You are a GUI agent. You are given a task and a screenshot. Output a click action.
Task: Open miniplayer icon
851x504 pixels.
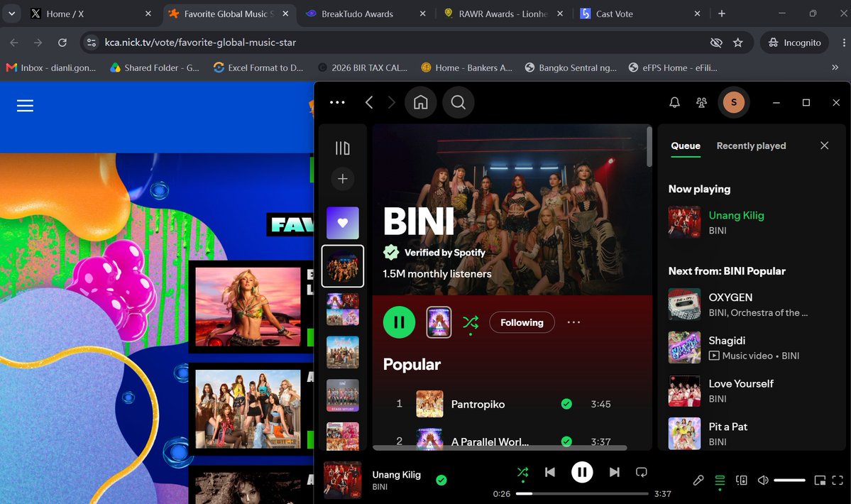[820, 480]
